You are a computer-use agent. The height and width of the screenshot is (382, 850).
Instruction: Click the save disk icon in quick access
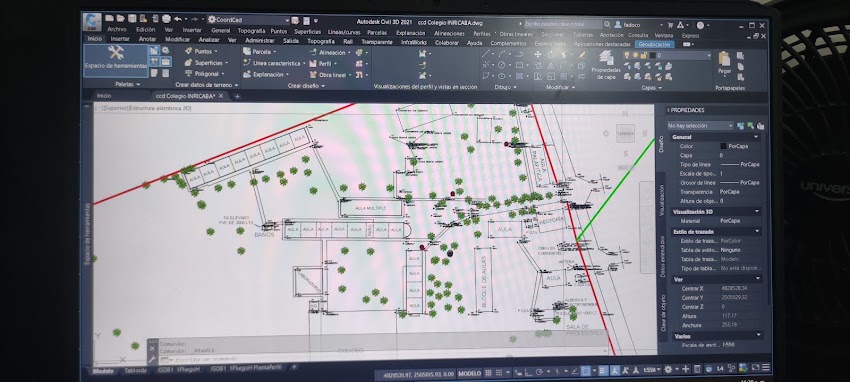pos(132,19)
